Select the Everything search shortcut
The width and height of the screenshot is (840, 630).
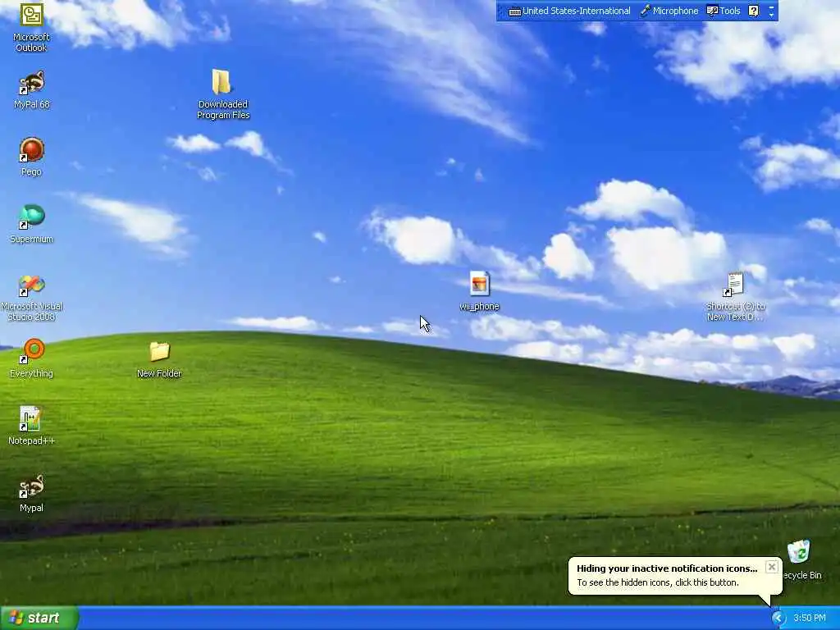click(31, 358)
